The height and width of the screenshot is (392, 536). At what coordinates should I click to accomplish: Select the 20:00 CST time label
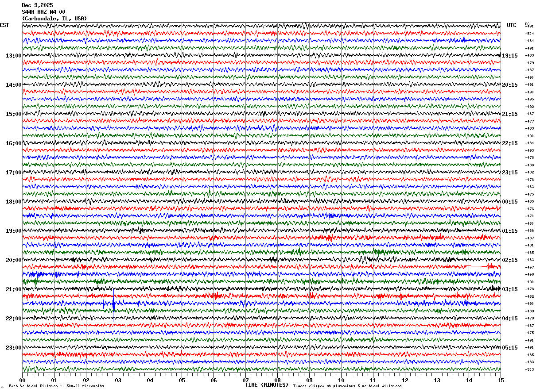[13, 260]
